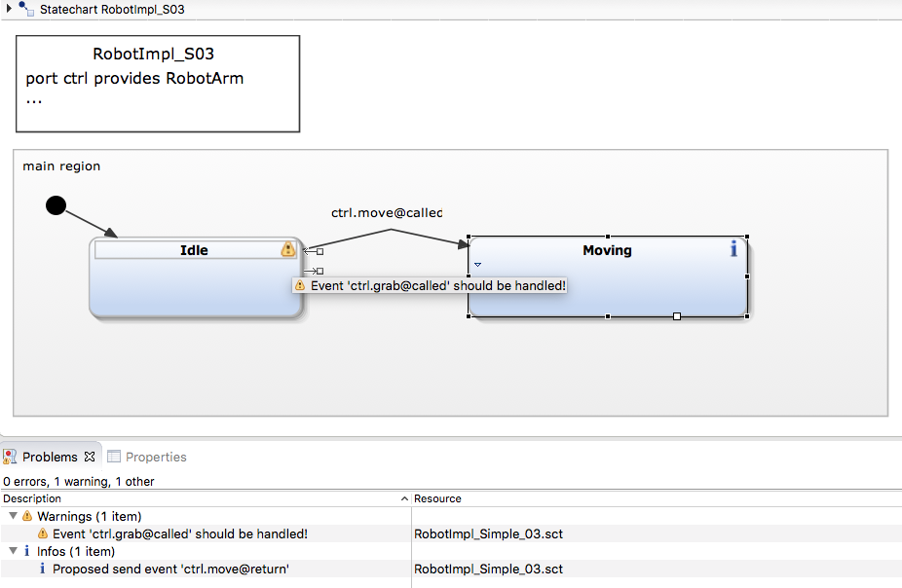Click the warning icon next to Warnings group
This screenshot has height=588, width=902.
pos(29,516)
